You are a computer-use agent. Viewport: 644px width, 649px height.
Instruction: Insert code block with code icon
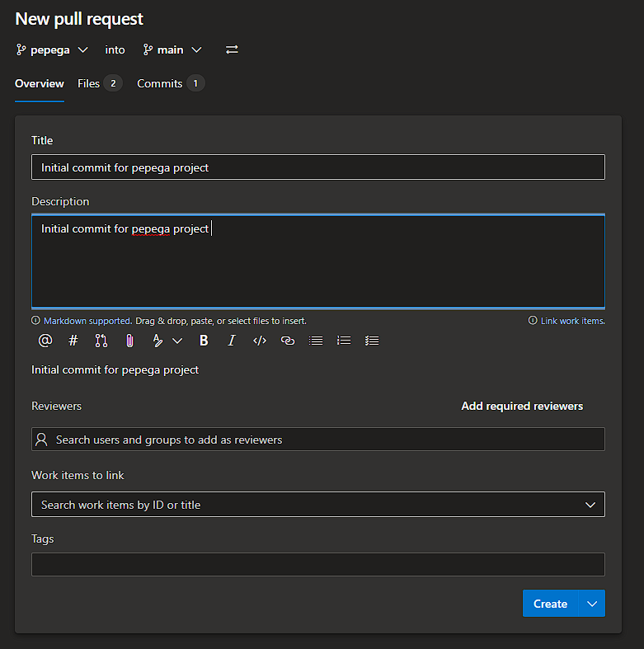pyautogui.click(x=260, y=341)
